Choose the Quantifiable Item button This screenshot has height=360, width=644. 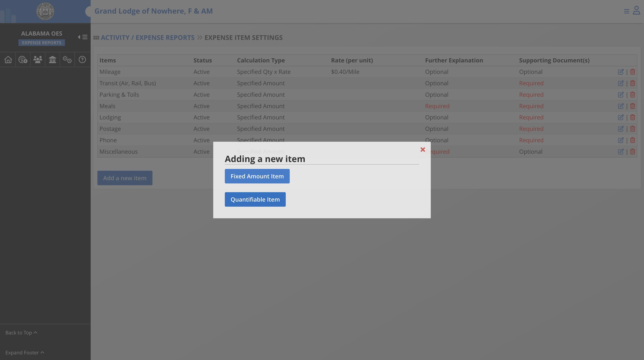[255, 199]
